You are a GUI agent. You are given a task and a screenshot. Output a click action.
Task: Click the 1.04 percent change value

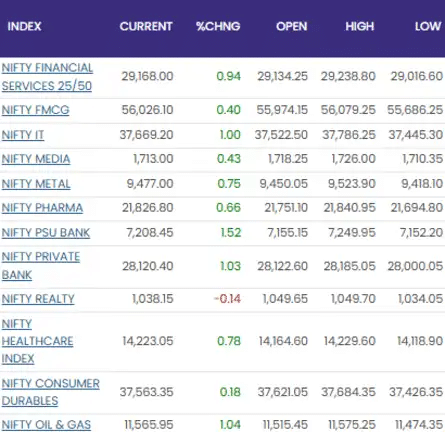click(x=230, y=425)
